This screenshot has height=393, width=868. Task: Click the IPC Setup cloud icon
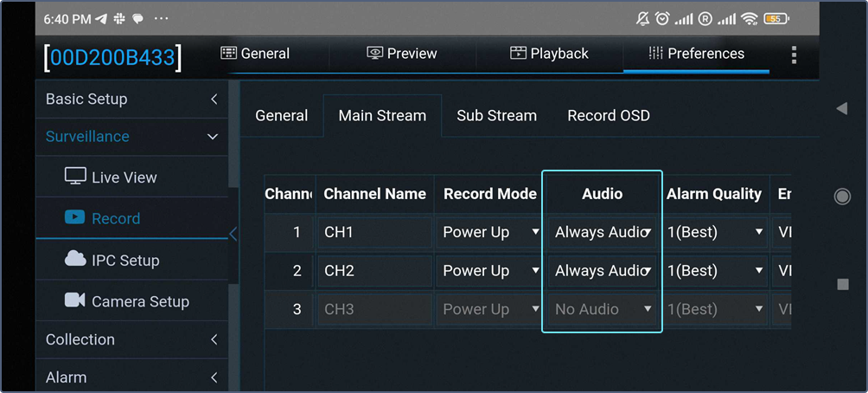coord(76,259)
